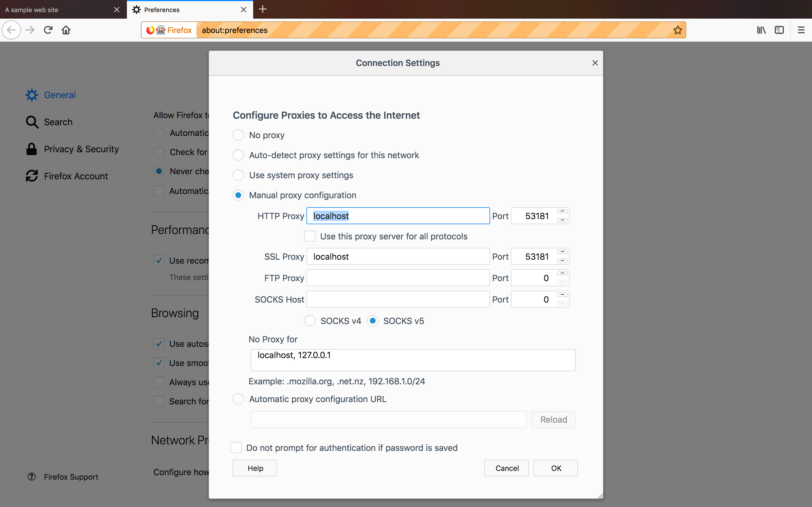Enable Use this proxy server for all protocols
The height and width of the screenshot is (507, 812).
tap(310, 236)
